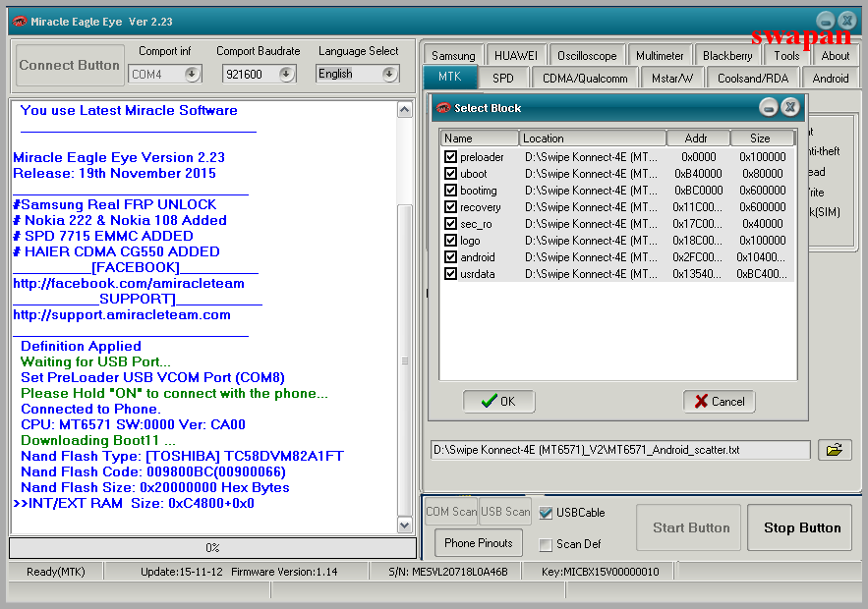Close the Select Block dialog

click(790, 107)
